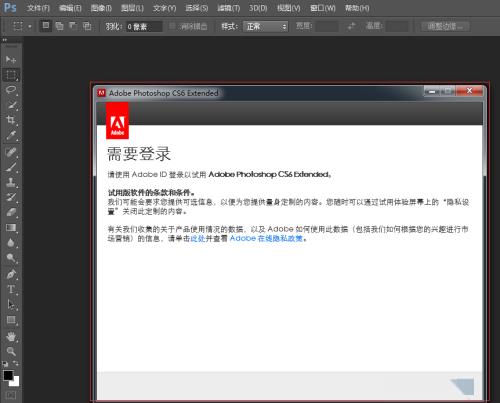The width and height of the screenshot is (500, 403).
Task: Click the Ps application logo
Action: [10, 7]
